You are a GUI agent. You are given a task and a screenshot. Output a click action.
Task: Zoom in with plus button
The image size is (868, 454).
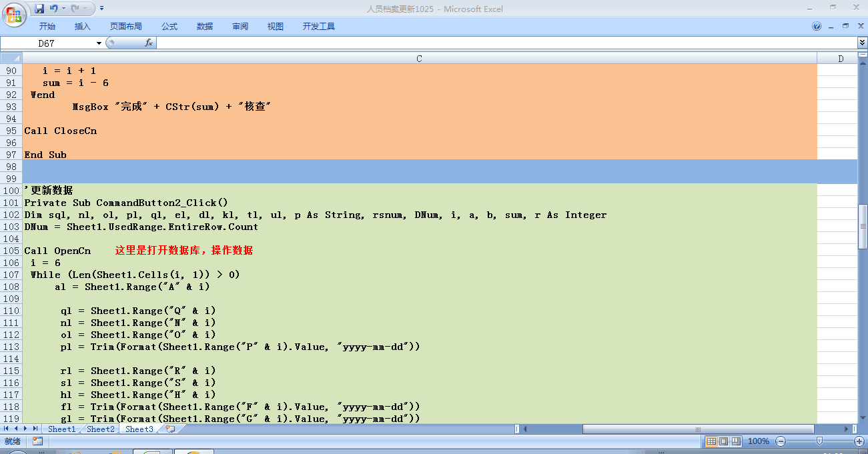(859, 441)
